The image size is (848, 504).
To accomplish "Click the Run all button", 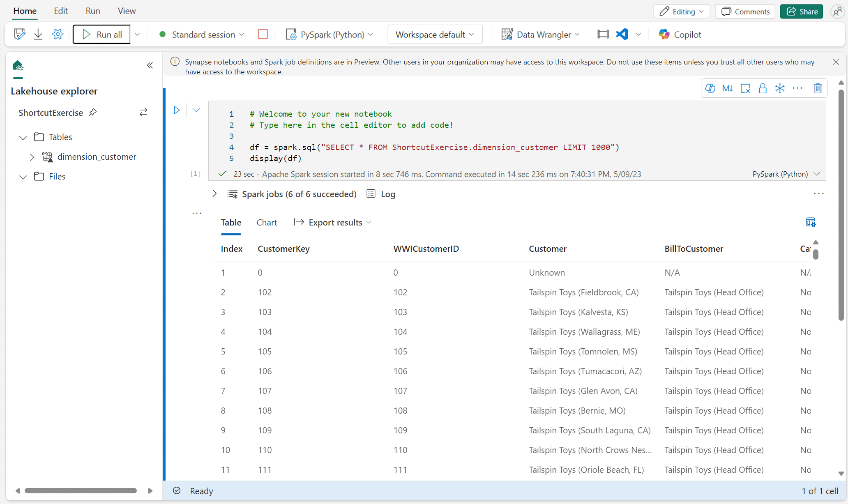I will coord(102,35).
